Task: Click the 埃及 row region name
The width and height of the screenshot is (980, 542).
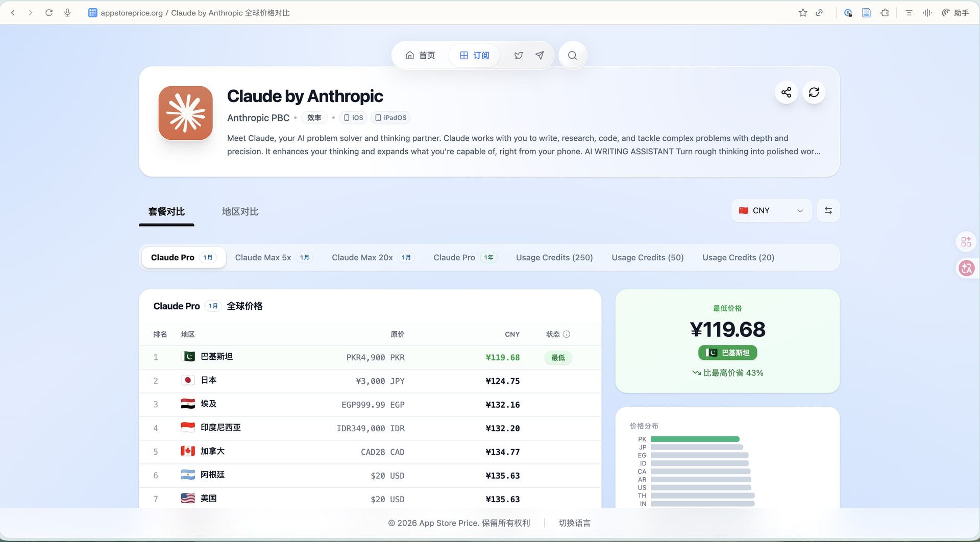Action: [208, 404]
